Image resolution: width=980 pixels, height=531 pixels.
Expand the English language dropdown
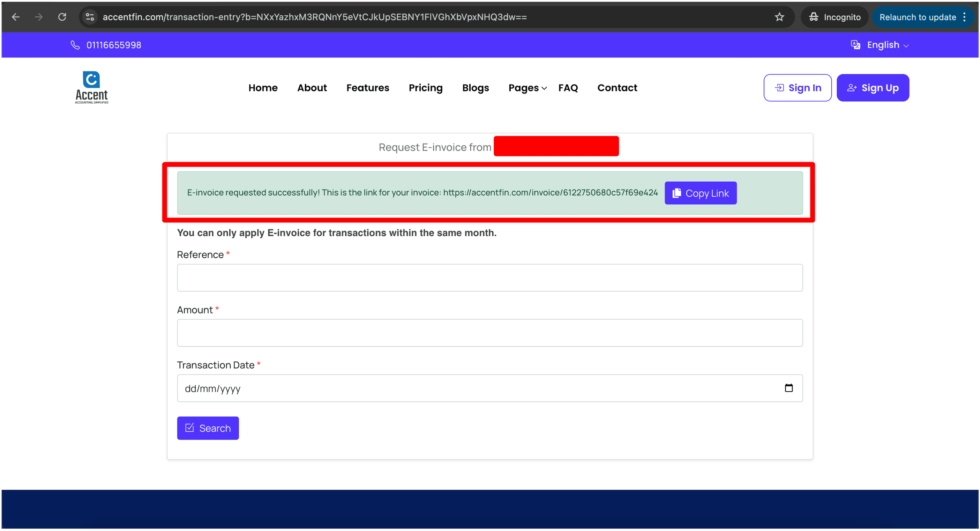[x=880, y=45]
